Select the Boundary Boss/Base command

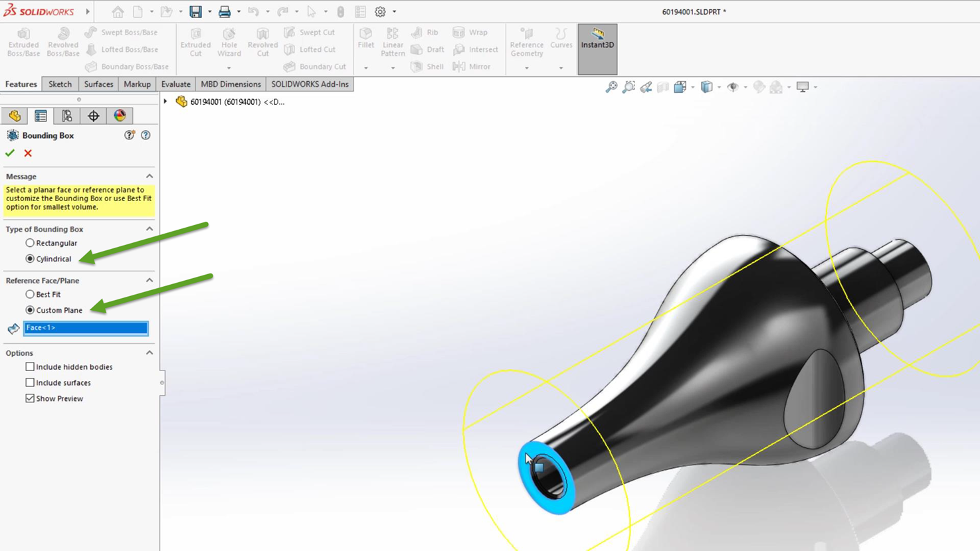click(x=127, y=66)
